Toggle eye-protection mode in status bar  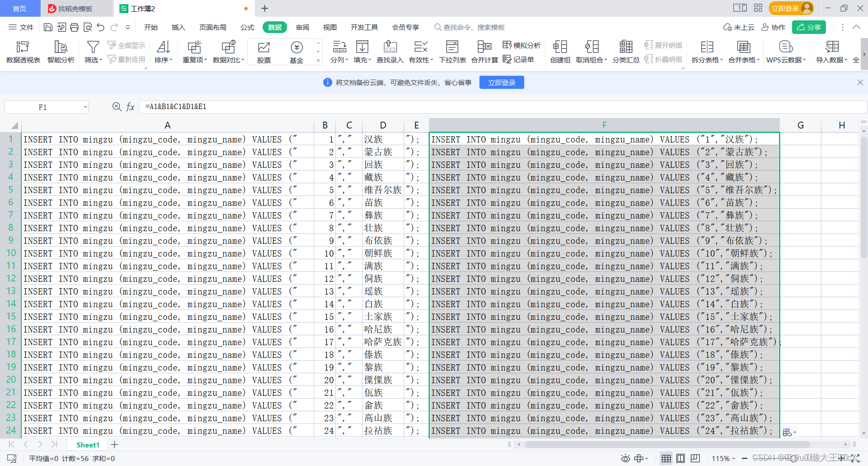(x=625, y=458)
